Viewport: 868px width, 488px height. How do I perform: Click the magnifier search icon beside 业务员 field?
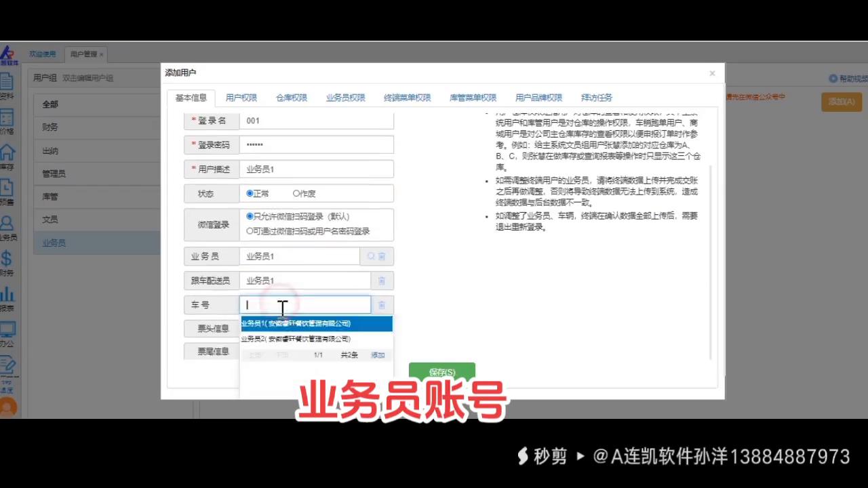coord(370,256)
